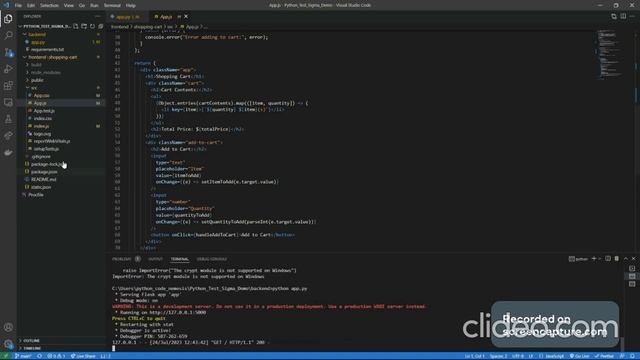
Task: Open the Selection menu
Action: pyautogui.click(x=49, y=5)
